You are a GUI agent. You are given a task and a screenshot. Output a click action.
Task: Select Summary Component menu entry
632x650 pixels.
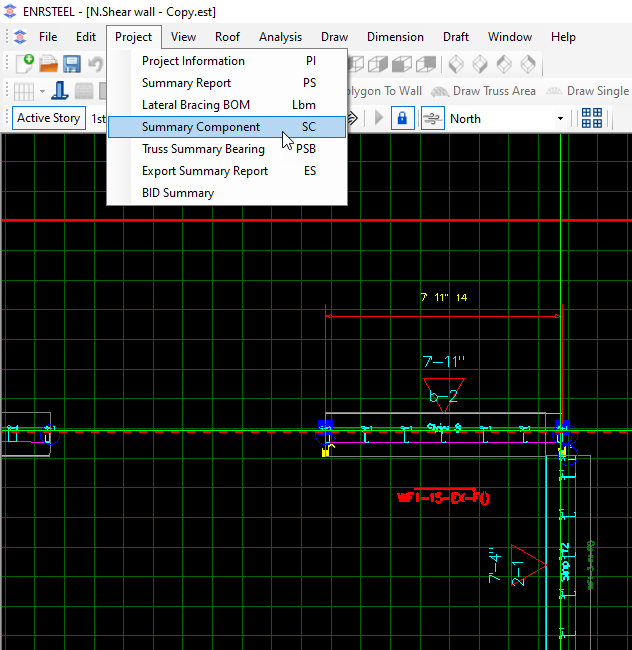pyautogui.click(x=201, y=127)
